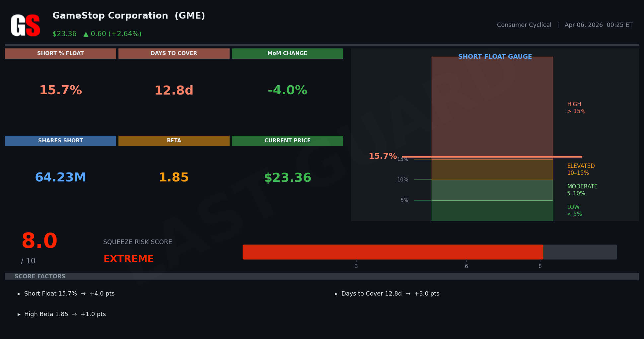Viewport: 644px width, 339px height.
Task: Click the SHARES SHORT header
Action: tap(60, 141)
